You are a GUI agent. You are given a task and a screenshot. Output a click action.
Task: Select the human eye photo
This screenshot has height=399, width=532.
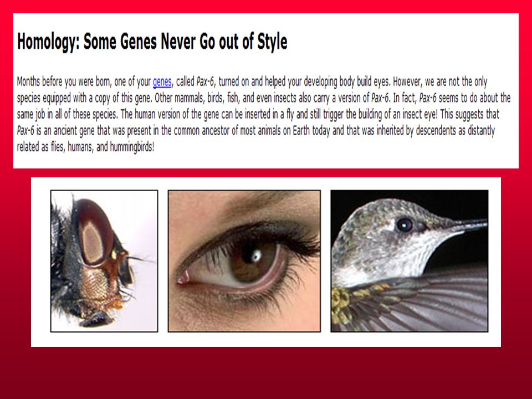point(244,261)
